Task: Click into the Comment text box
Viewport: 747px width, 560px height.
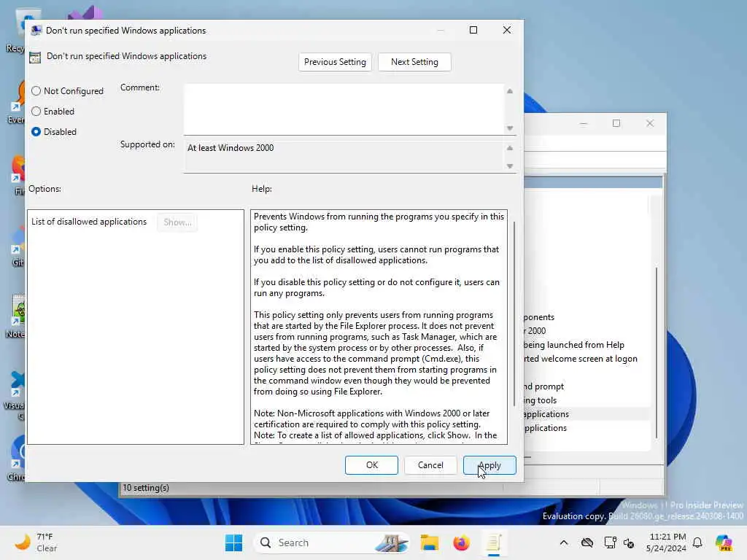Action: [344, 109]
